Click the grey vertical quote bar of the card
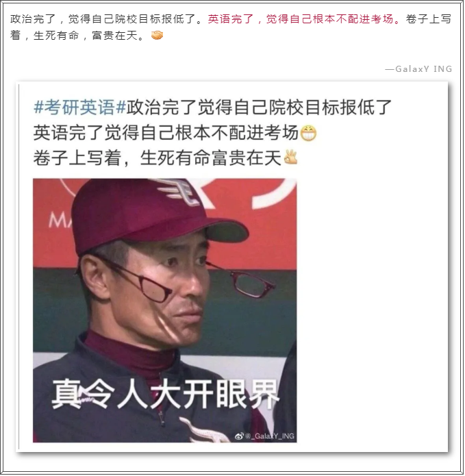This screenshot has width=465, height=476. pos(18,266)
